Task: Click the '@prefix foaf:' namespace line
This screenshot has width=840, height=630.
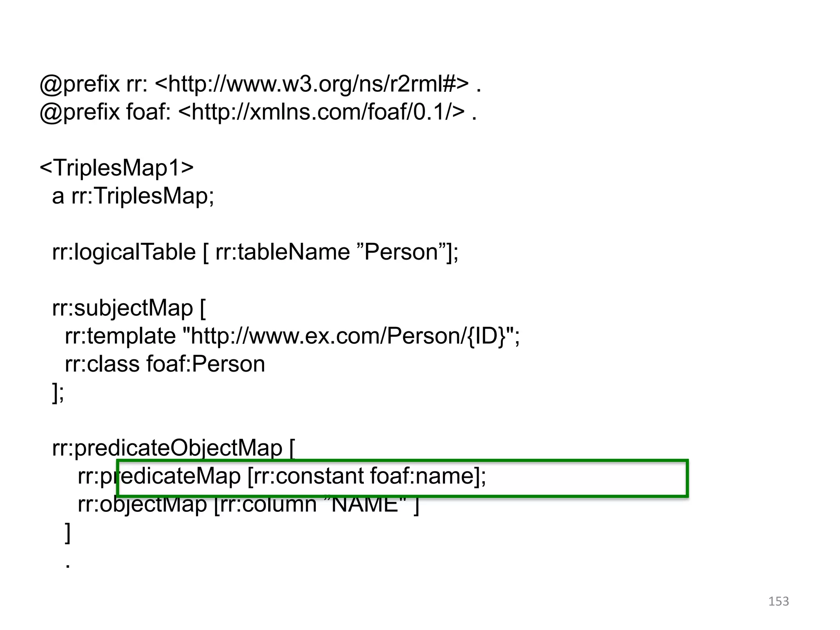Action: pyautogui.click(x=258, y=112)
